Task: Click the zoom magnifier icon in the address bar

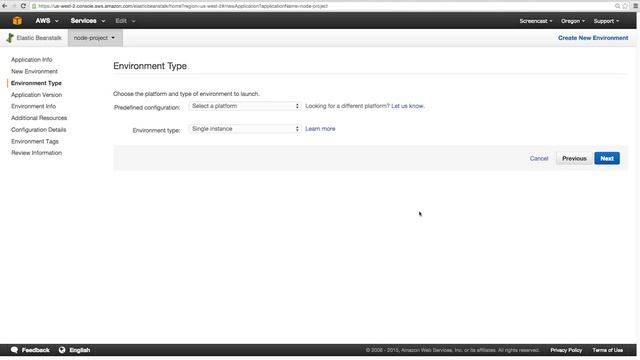Action: [618, 6]
